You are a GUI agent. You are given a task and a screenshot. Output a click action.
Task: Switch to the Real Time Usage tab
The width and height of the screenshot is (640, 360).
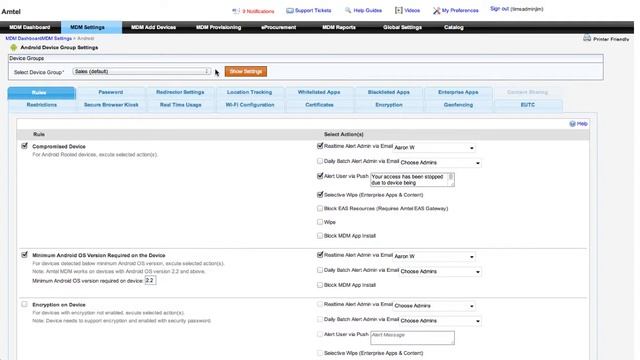(180, 105)
